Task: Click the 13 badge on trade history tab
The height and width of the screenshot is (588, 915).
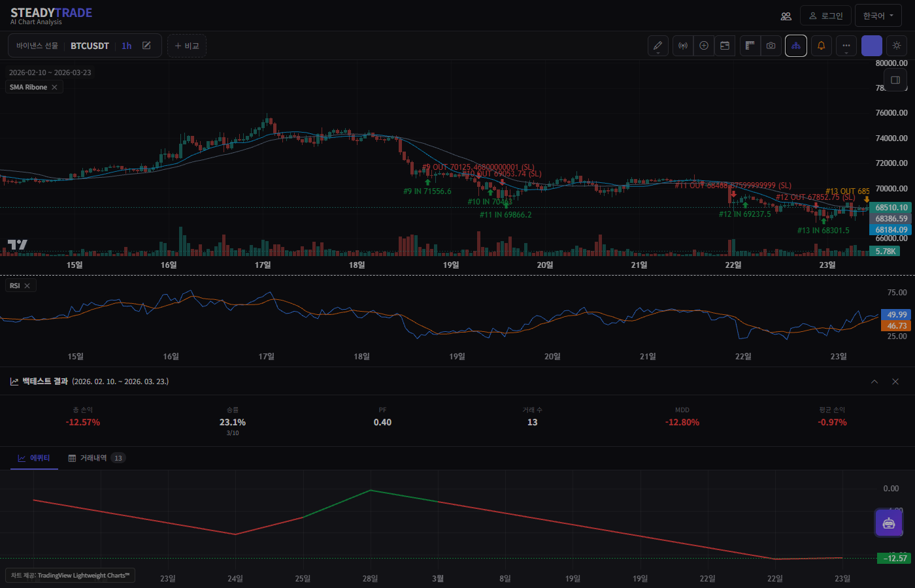Action: pos(118,458)
